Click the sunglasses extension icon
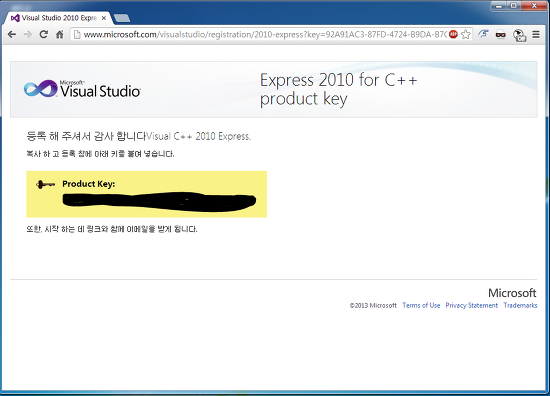The height and width of the screenshot is (396, 550). 501,34
